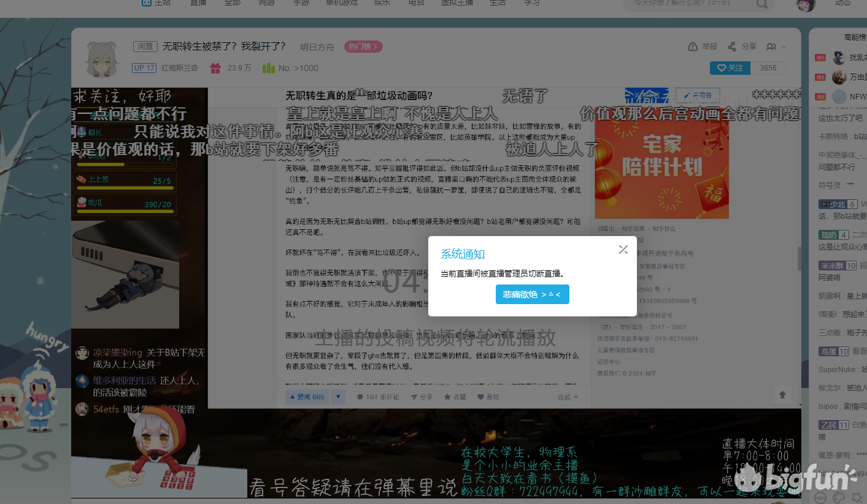Click the search magnifier icon

761,4
